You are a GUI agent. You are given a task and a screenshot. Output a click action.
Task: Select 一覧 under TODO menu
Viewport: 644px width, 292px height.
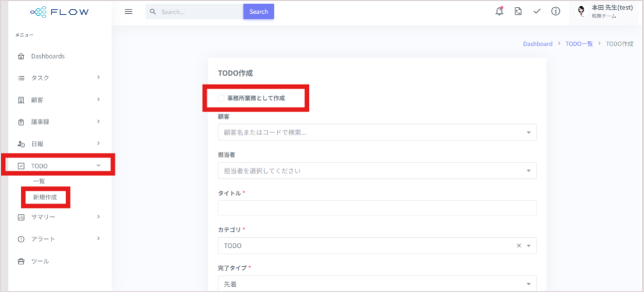click(x=39, y=181)
